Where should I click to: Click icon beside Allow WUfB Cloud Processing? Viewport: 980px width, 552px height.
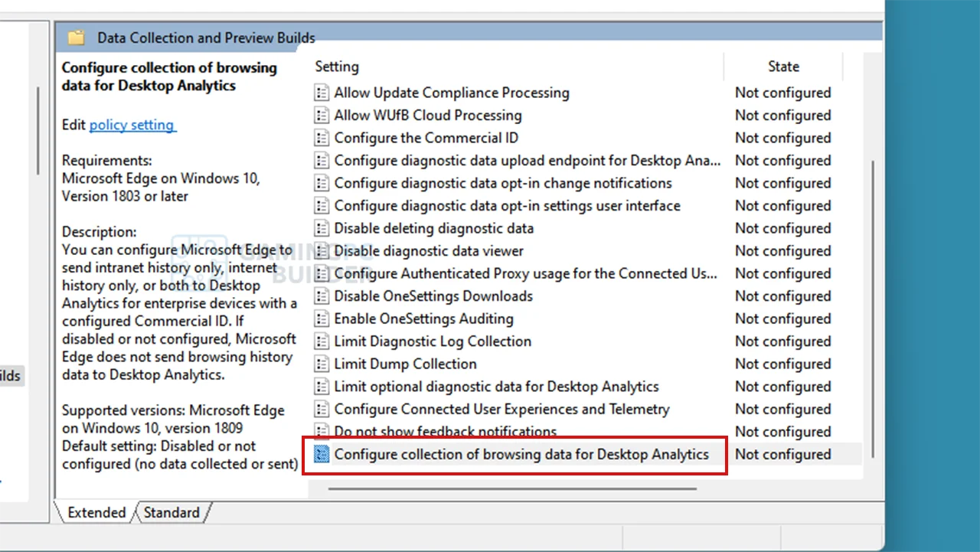click(322, 116)
